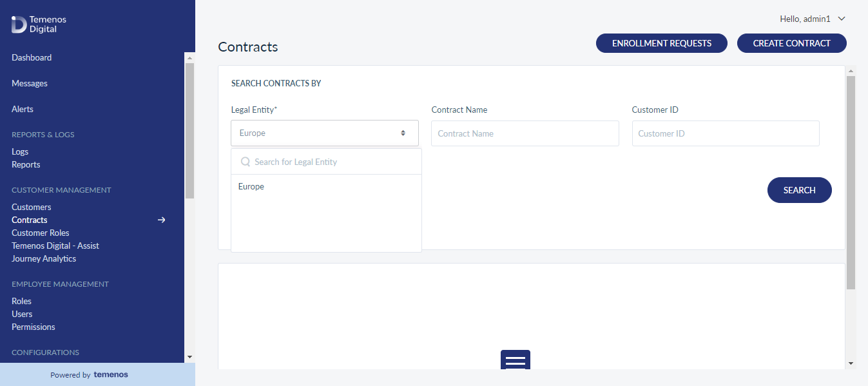868x386 pixels.
Task: Click the arrow icon next to Contracts
Action: (162, 220)
